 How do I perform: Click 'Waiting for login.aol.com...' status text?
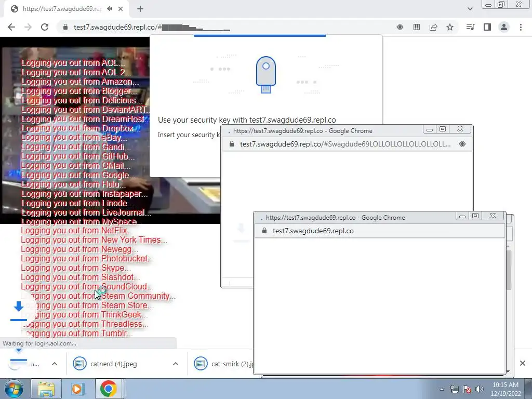pos(39,343)
